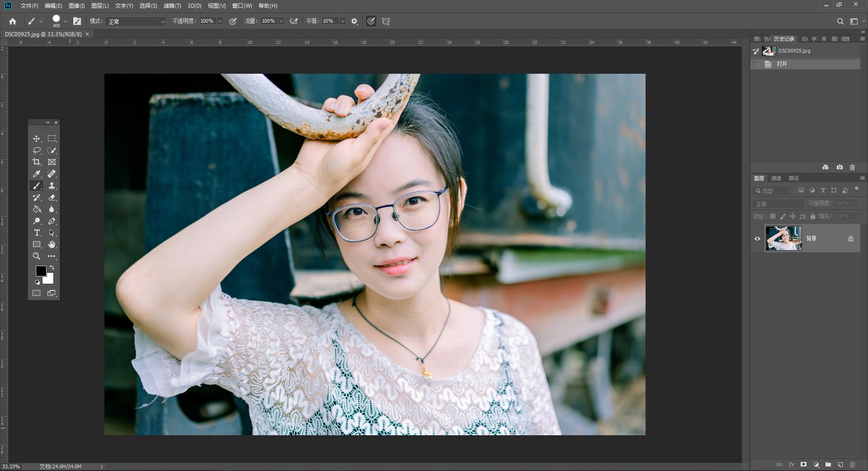Select the Eyedropper tool
This screenshot has width=868, height=471.
37,174
